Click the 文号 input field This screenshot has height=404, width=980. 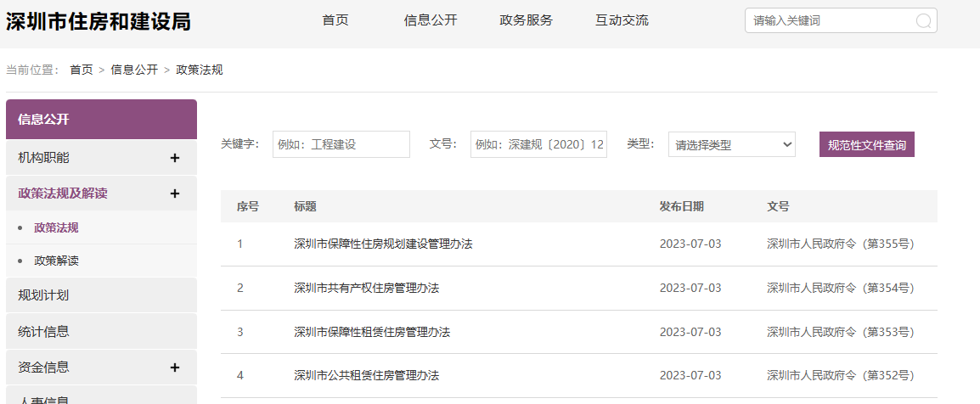click(538, 144)
